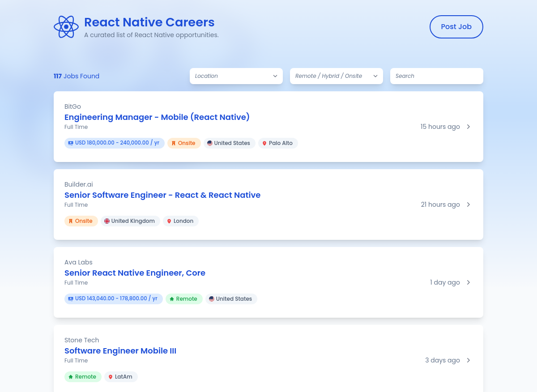Click the United Kingdom tag
This screenshot has width=537, height=392.
(x=130, y=221)
